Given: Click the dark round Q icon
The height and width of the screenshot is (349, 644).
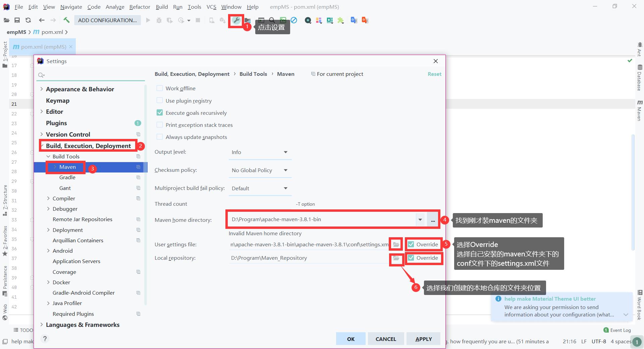Looking at the screenshot, I should pyautogui.click(x=308, y=20).
